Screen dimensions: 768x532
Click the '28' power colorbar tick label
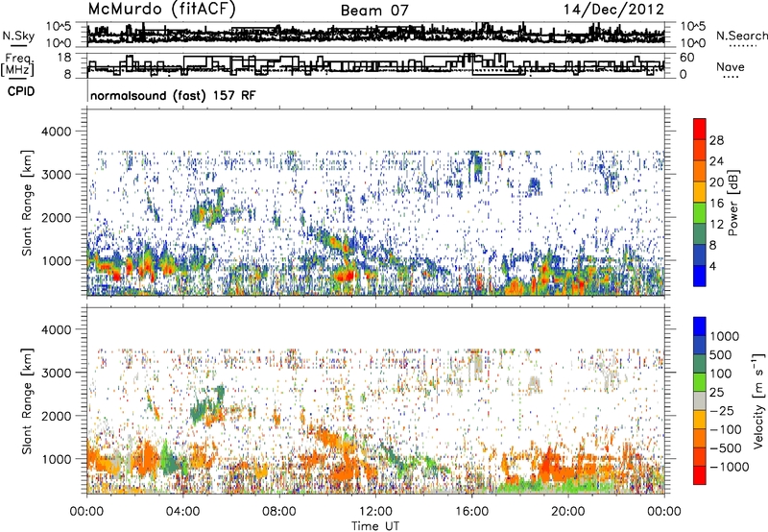click(716, 140)
